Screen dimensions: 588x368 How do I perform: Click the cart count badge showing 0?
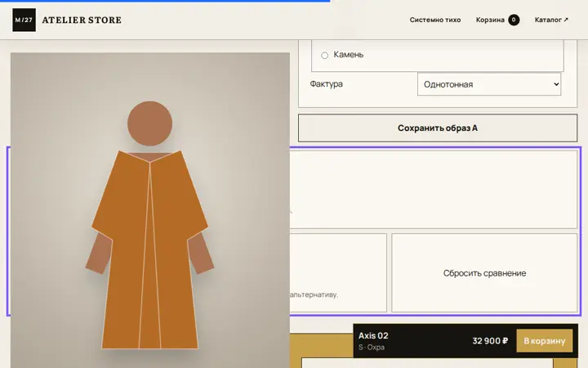coord(514,20)
